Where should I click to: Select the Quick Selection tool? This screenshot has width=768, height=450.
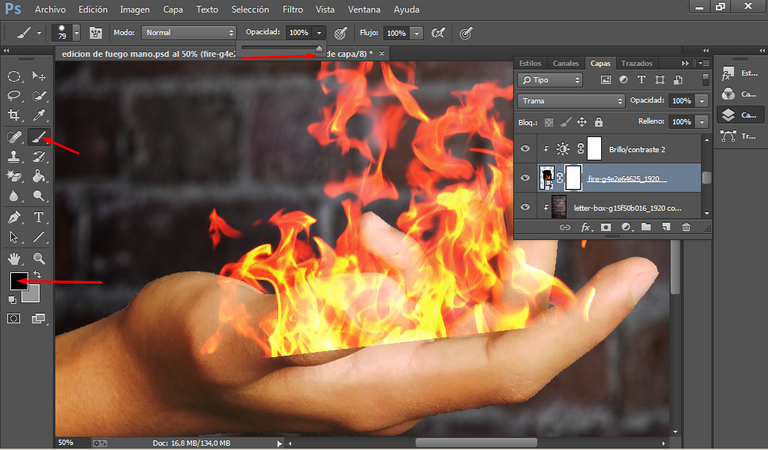point(39,95)
